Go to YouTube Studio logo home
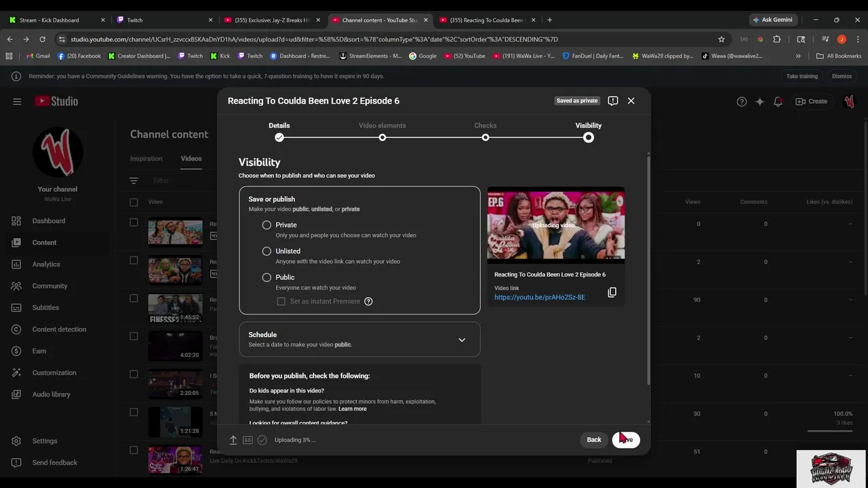868x488 pixels. 57,101
